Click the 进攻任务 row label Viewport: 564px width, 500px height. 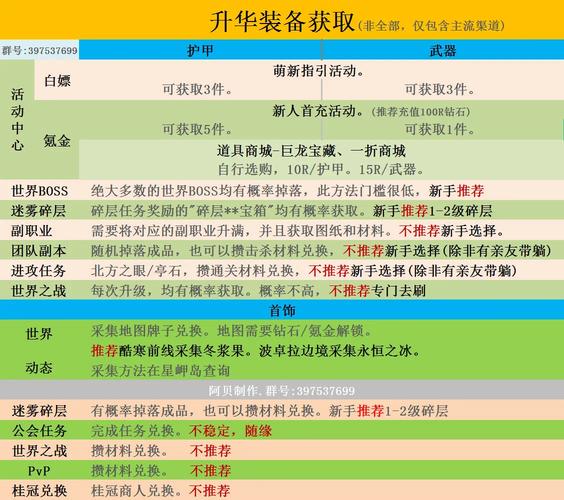(x=38, y=271)
